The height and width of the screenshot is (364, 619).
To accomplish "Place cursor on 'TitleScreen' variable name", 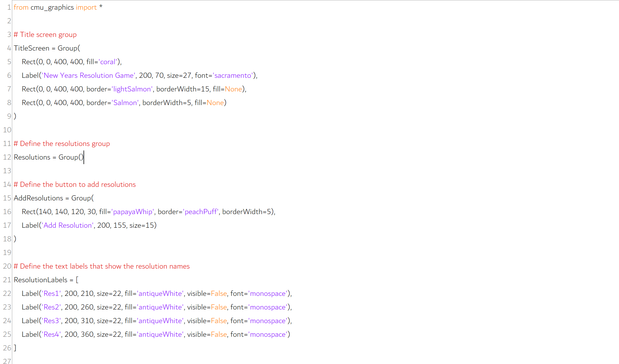I will tap(32, 48).
